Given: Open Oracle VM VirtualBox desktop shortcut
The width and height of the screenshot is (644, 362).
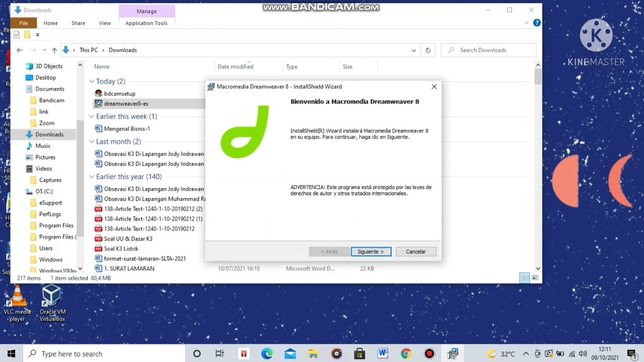Looking at the screenshot, I should (52, 304).
